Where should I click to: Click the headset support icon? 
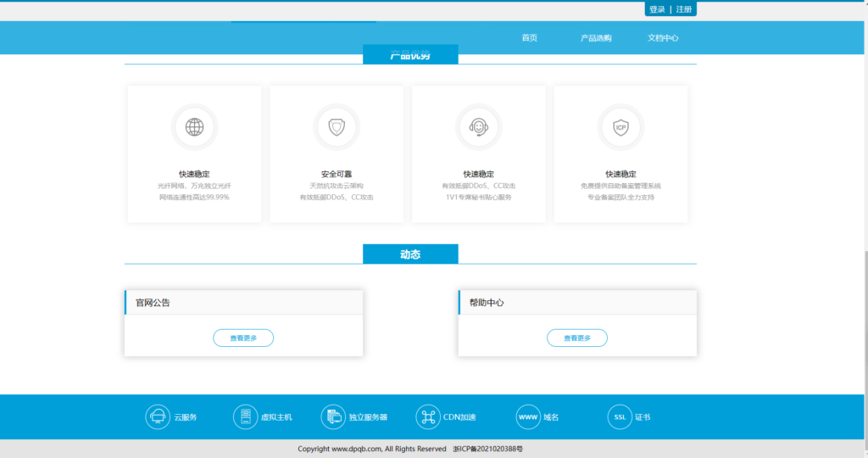click(x=479, y=127)
